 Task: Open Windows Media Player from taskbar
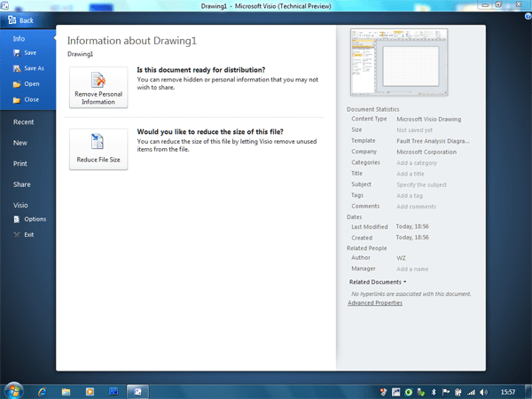[x=90, y=392]
